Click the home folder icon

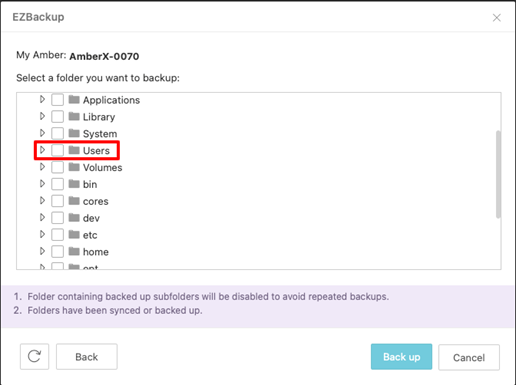point(74,251)
